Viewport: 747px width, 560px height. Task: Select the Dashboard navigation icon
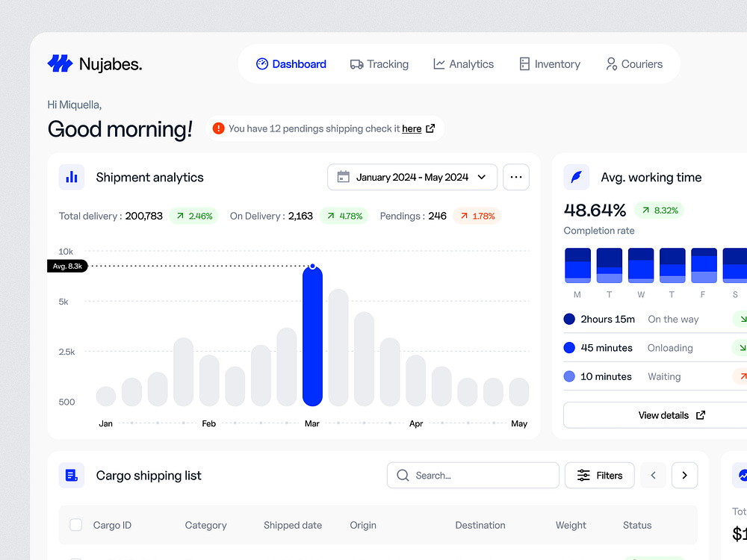(263, 63)
